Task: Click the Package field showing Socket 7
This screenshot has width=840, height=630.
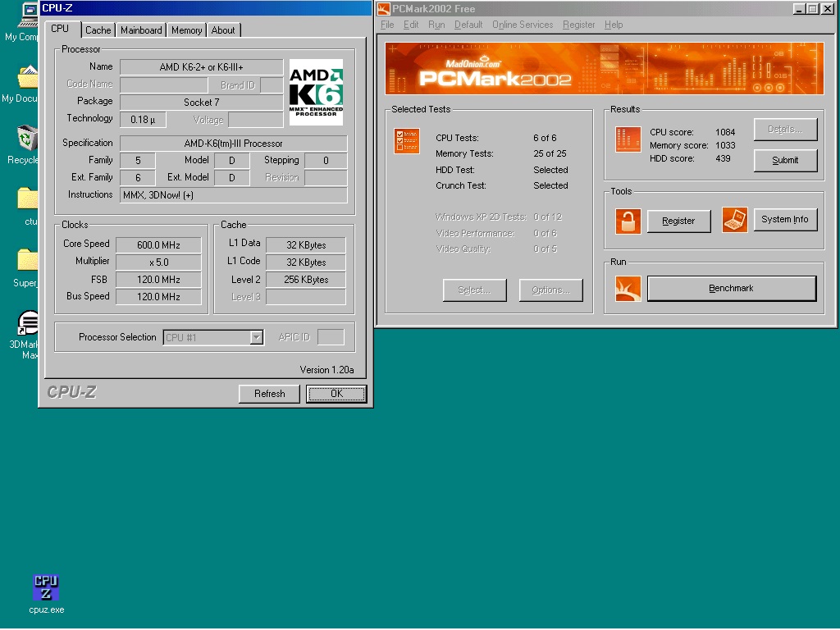Action: coord(202,103)
